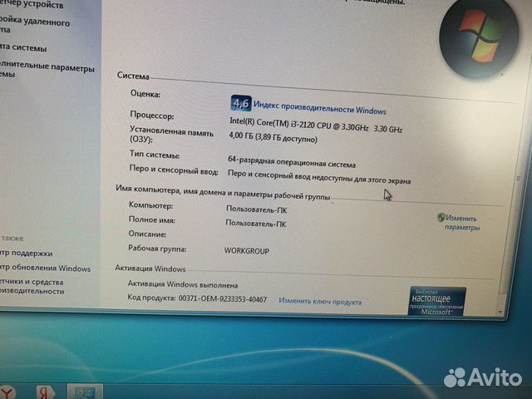Select the Пользователь-ПК value beside Компьютер
This screenshot has width=532, height=399.
257,209
